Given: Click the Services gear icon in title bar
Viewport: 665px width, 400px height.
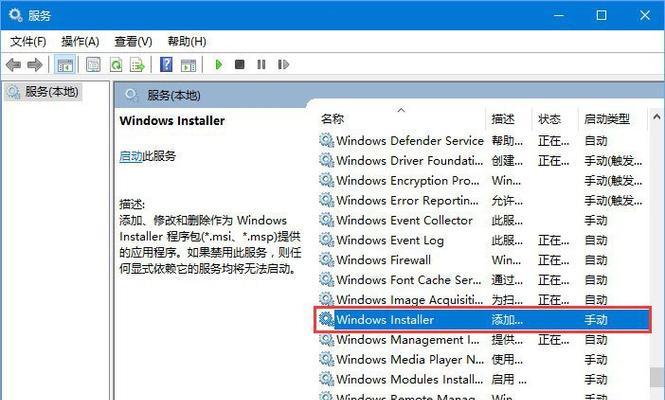Looking at the screenshot, I should click(x=16, y=15).
